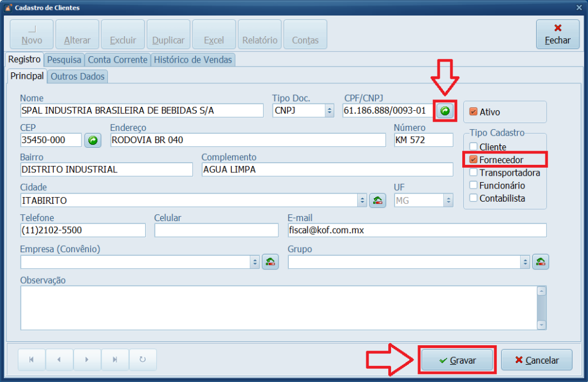Open the UF MG dropdown
The height and width of the screenshot is (382, 588).
(448, 200)
